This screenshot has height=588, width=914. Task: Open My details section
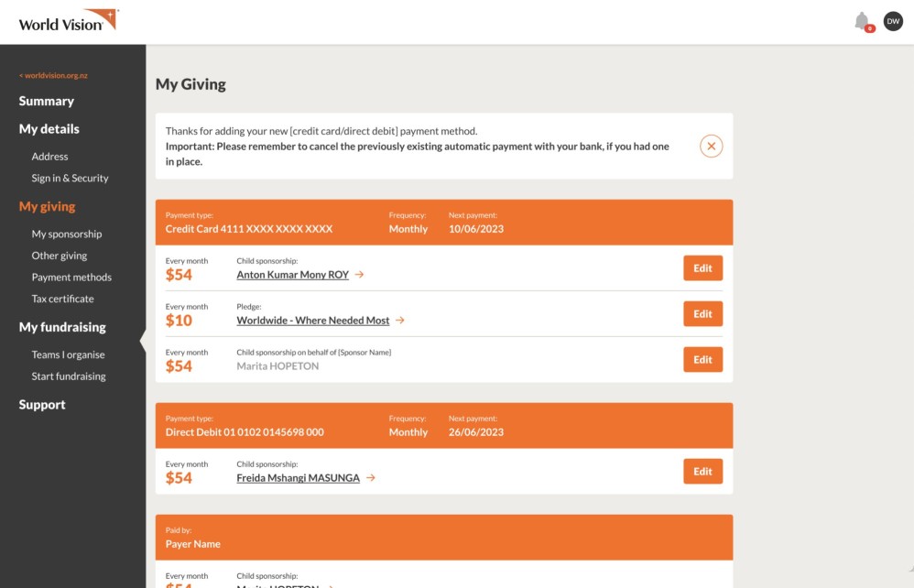click(49, 129)
